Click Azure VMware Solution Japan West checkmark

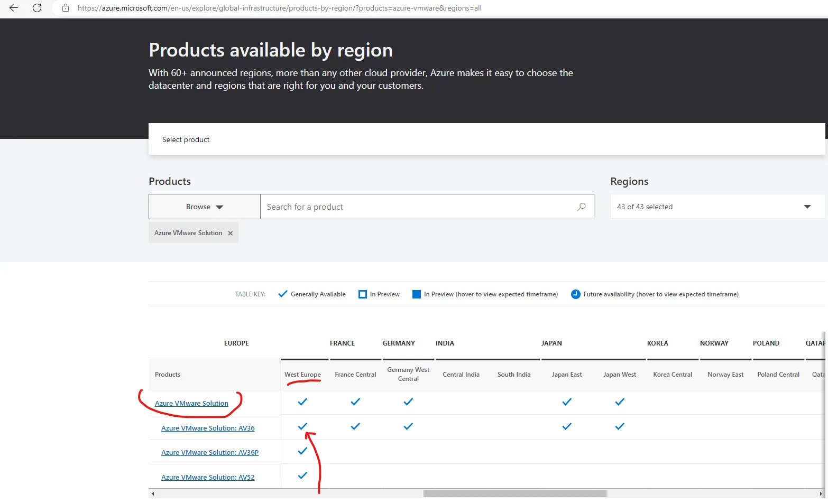tap(620, 402)
